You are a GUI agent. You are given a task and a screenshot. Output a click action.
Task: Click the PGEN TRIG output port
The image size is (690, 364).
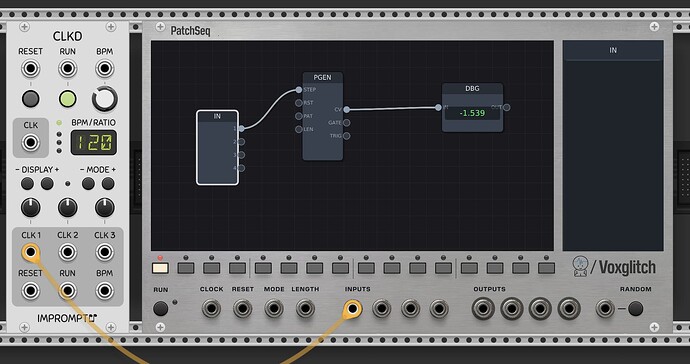pos(347,136)
